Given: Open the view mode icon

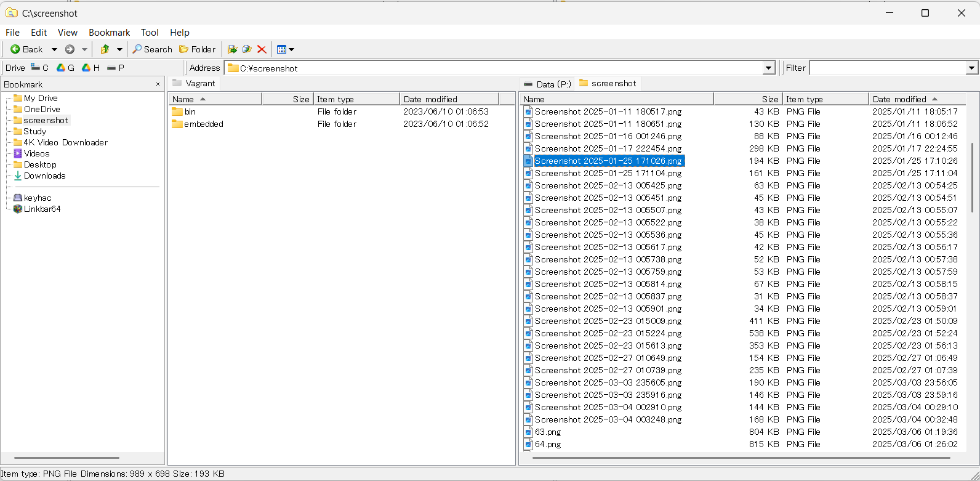Looking at the screenshot, I should (281, 49).
